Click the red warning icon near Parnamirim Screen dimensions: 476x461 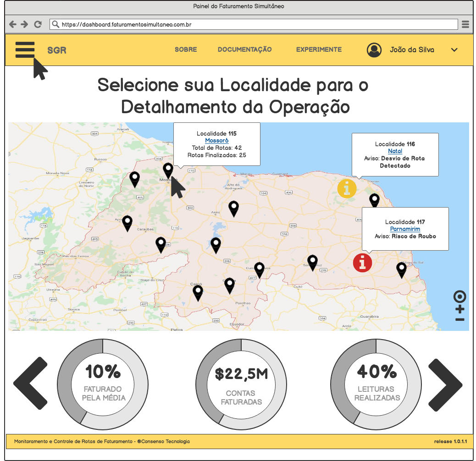click(362, 263)
